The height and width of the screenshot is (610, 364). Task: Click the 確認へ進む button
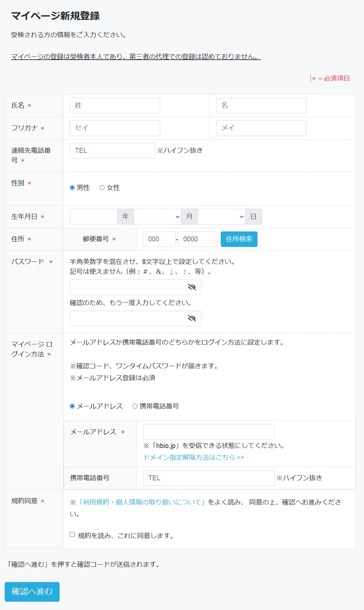(x=32, y=592)
